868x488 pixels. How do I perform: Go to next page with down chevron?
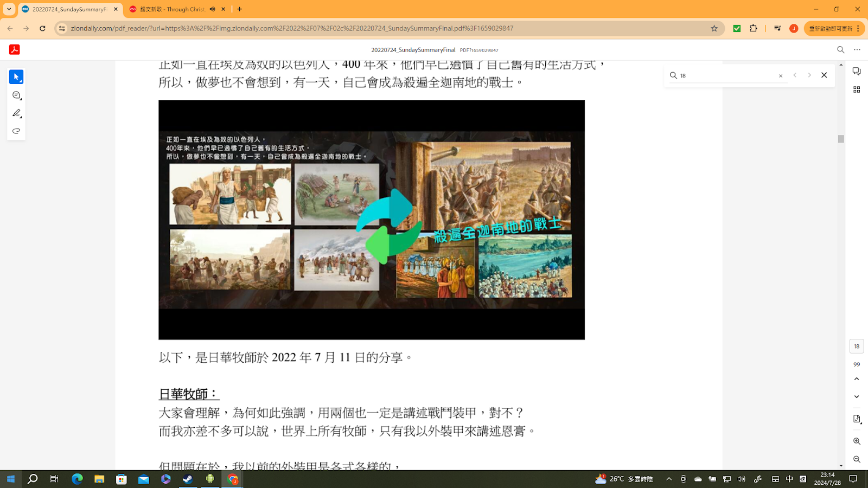pos(857,397)
